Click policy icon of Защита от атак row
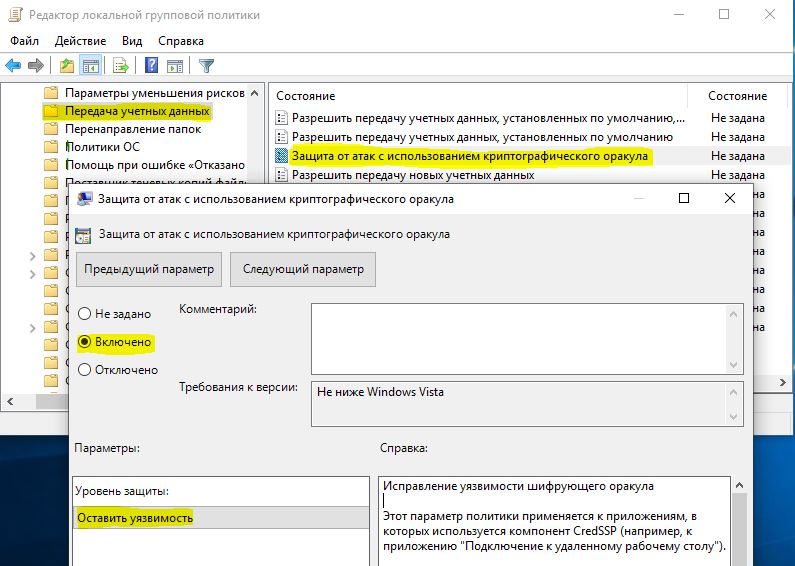This screenshot has height=566, width=795. 281,156
